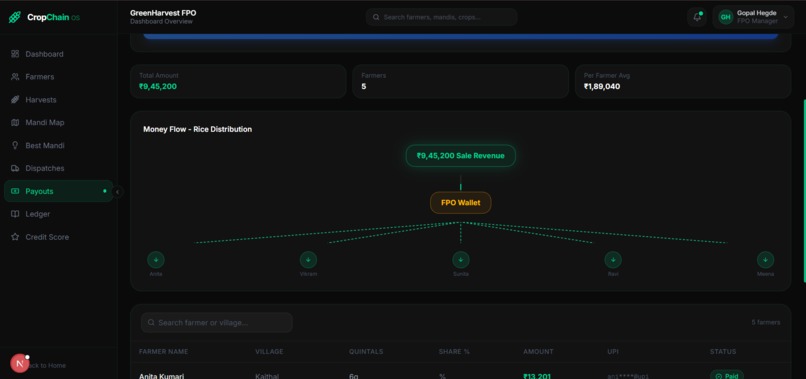
Task: Click the 5 farmers count label
Action: tap(766, 322)
